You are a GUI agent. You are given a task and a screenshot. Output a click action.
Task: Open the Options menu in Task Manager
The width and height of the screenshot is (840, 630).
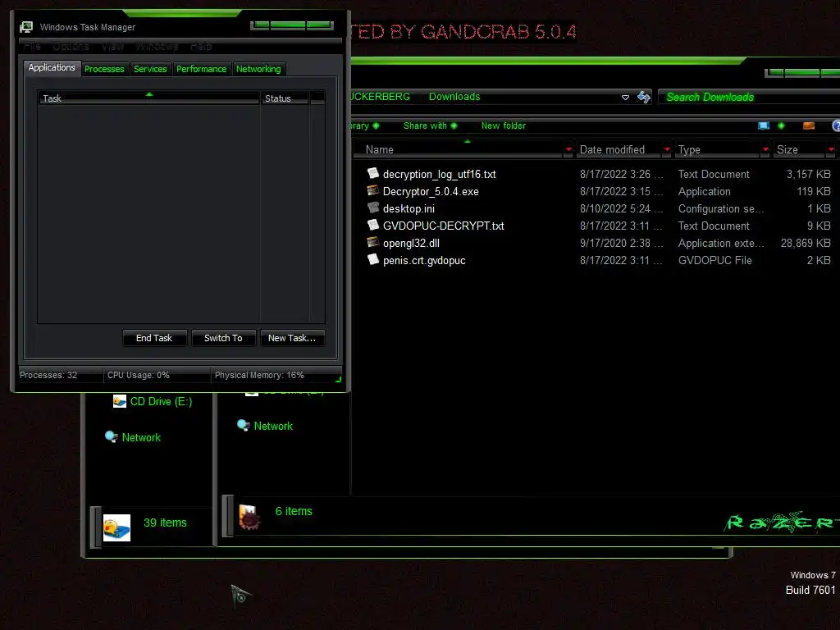71,47
